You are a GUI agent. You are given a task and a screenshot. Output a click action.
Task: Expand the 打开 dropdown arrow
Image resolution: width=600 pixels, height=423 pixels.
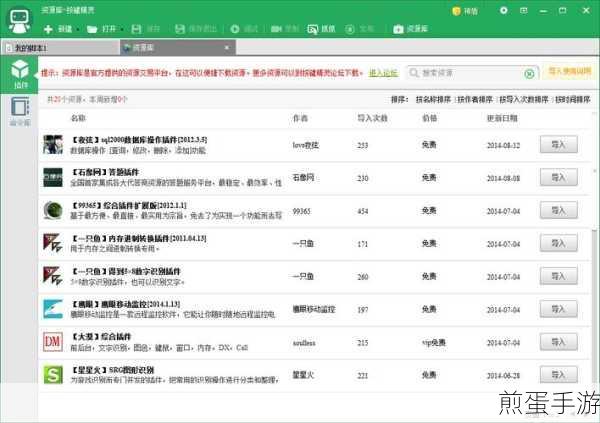[122, 29]
